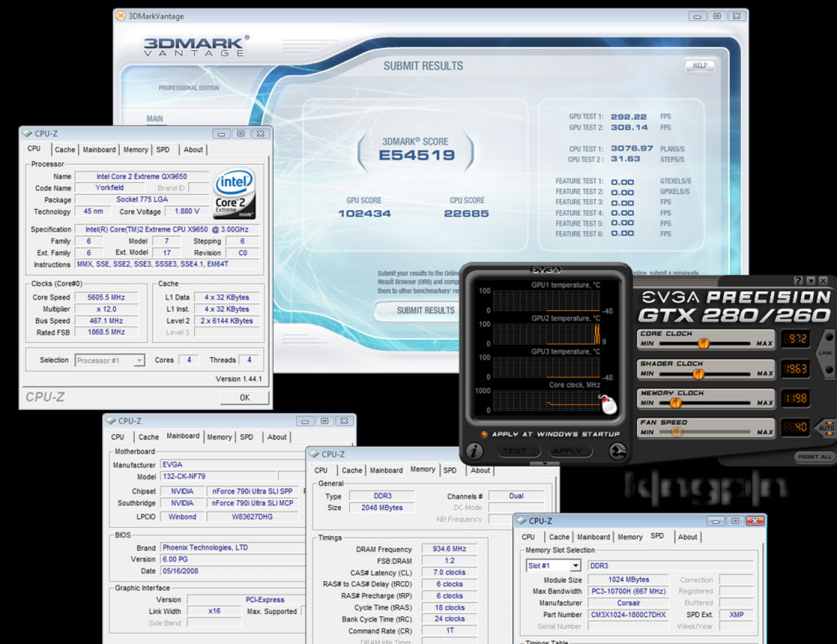Screen dimensions: 837x644
Task: Select Mainboard tab in CPU-Z SPD window
Action: pyautogui.click(x=594, y=537)
